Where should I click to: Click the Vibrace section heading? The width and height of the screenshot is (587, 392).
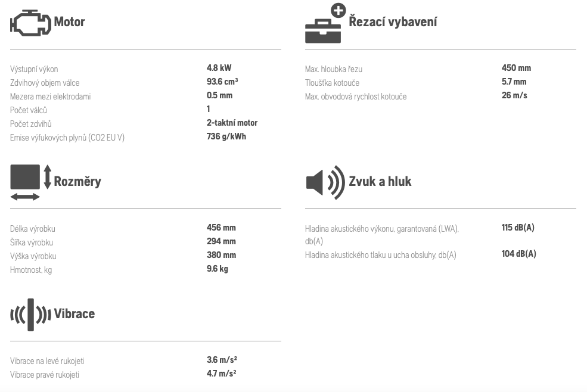click(74, 314)
